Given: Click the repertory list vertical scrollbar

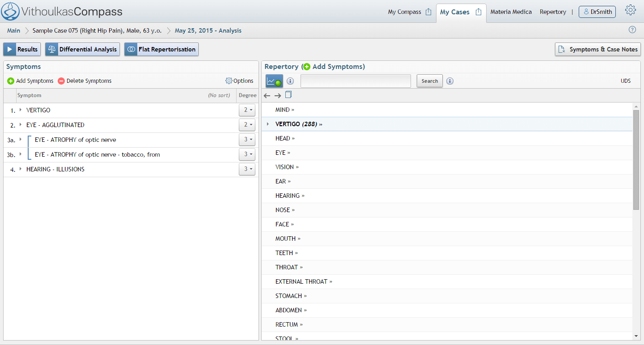Looking at the screenshot, I should click(x=636, y=160).
